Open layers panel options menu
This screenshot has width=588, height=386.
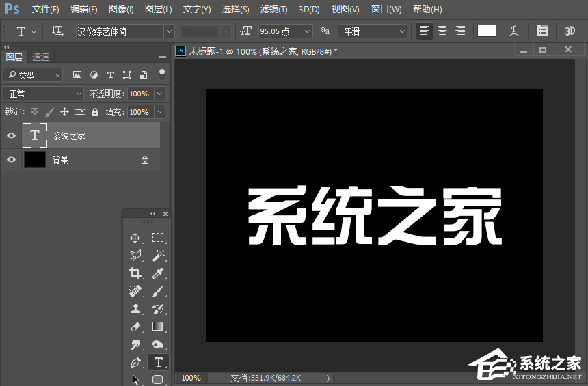(x=162, y=57)
